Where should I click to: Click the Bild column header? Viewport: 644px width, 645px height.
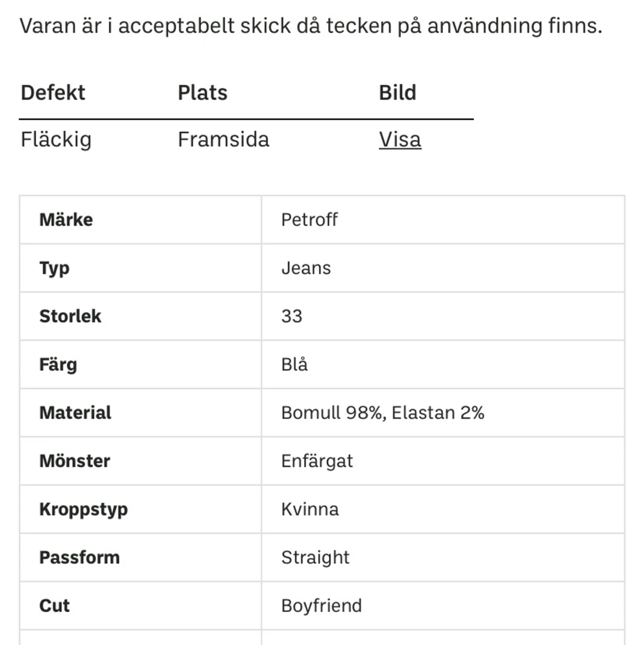tap(397, 93)
